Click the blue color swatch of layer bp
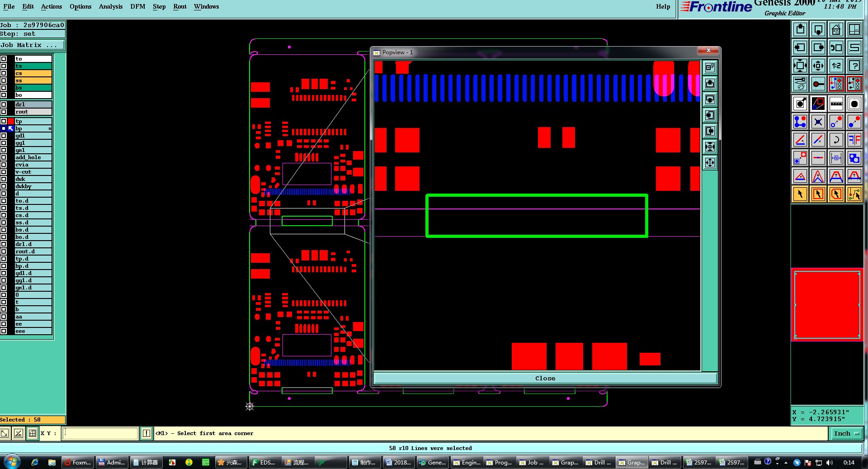The image size is (868, 469). tap(11, 128)
